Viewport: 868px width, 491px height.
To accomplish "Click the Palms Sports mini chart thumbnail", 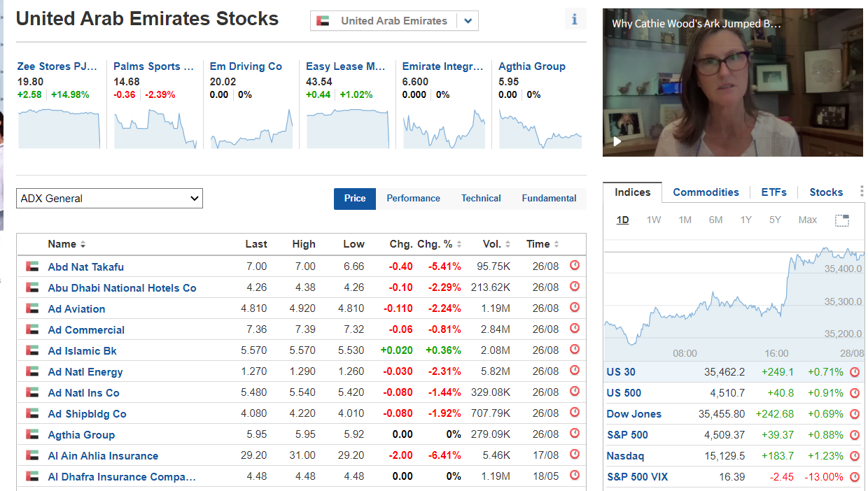I will pos(155,128).
